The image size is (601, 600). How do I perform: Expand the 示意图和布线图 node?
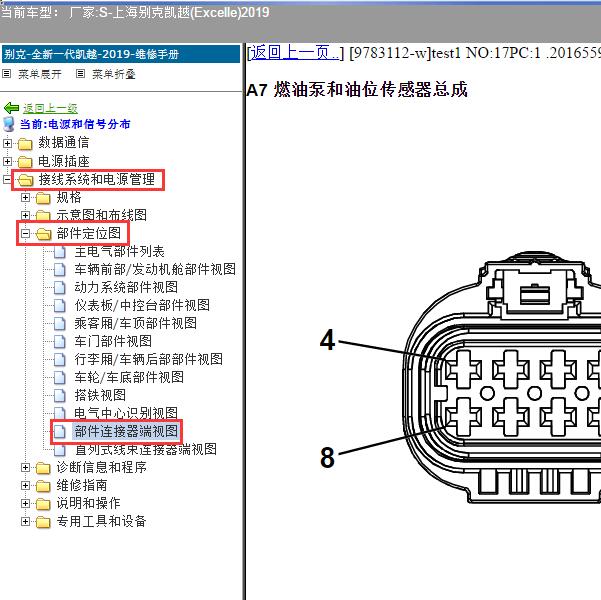[25, 215]
